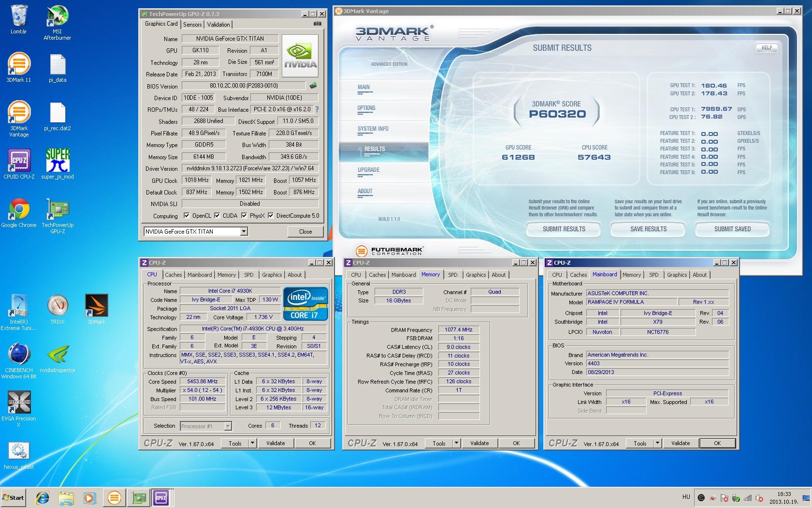812x508 pixels.
Task: Switch to GPU-Z via its taskbar button
Action: click(139, 498)
